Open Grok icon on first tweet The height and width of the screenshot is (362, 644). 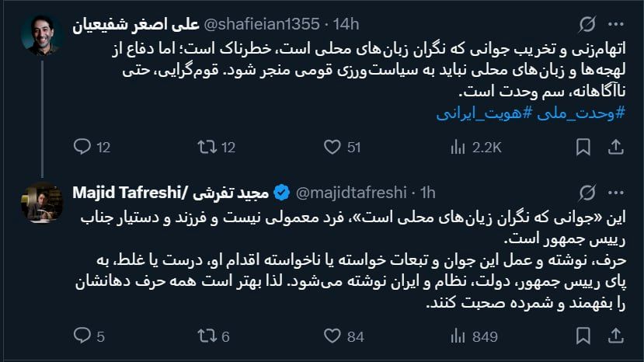(x=588, y=26)
